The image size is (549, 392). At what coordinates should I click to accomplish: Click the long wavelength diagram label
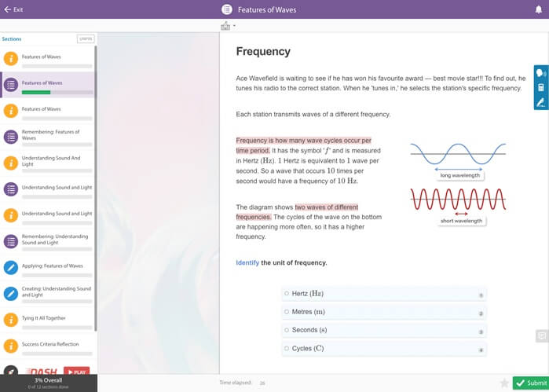click(x=460, y=175)
